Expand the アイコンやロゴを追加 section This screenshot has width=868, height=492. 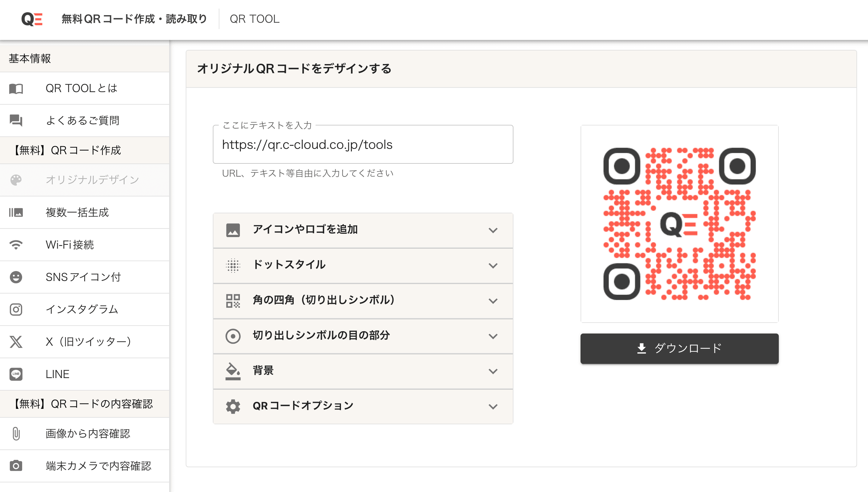coord(362,230)
